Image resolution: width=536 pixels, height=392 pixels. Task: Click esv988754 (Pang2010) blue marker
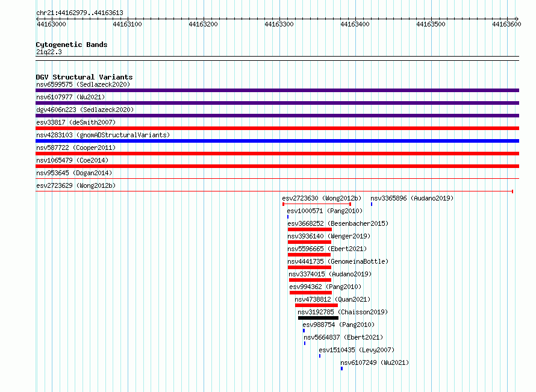point(304,331)
